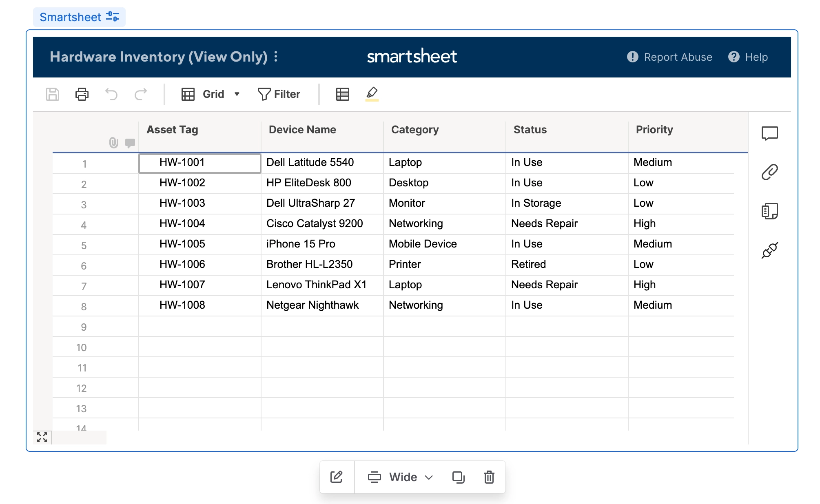Select the Mobile Device category cell
This screenshot has width=820, height=504.
[445, 245]
